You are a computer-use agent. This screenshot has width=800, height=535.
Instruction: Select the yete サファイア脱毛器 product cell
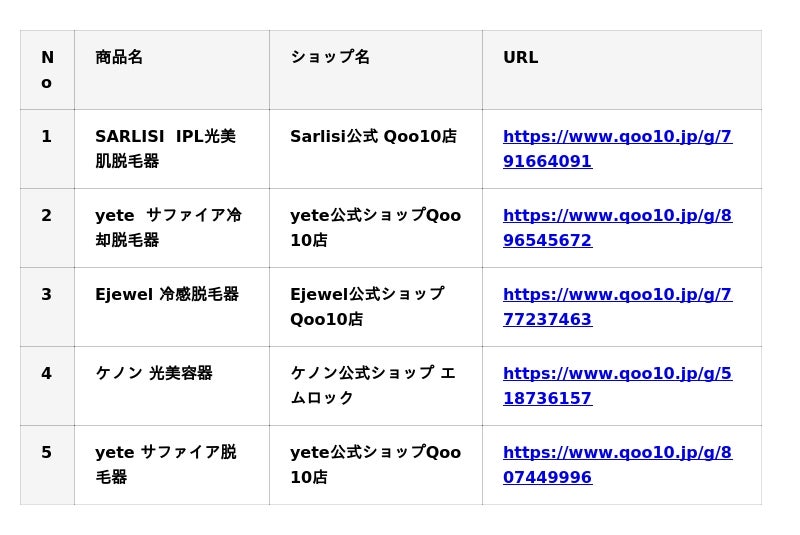(x=165, y=465)
